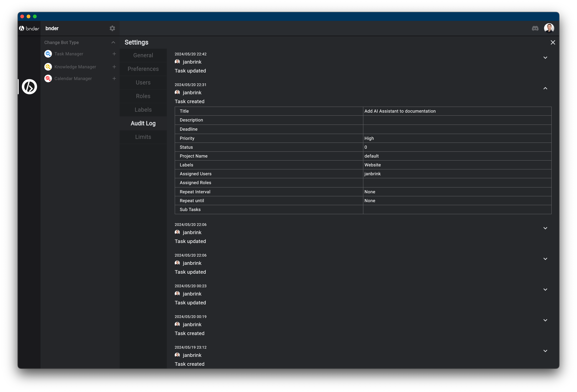The image size is (577, 392).
Task: Click the 'Assigned Roles' row label
Action: (195, 183)
